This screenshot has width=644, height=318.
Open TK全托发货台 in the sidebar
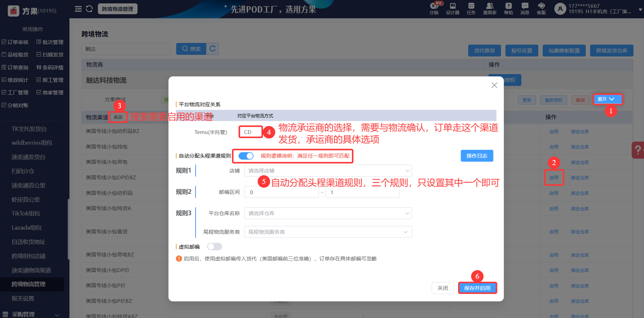coord(29,129)
